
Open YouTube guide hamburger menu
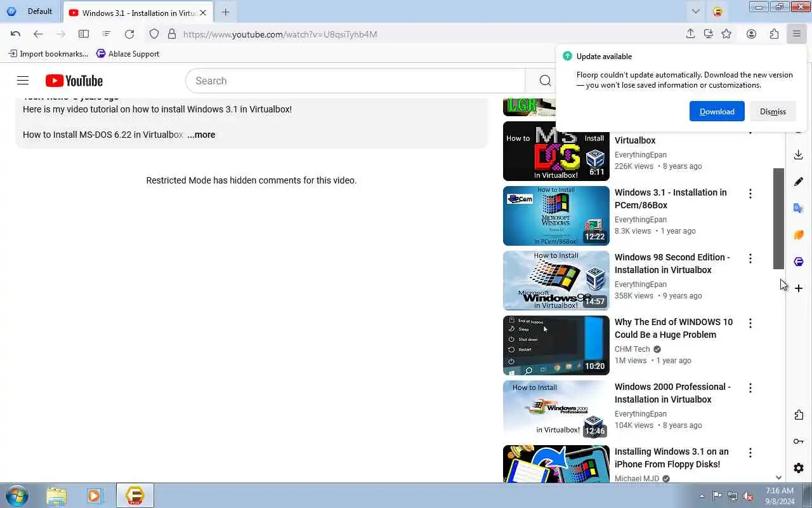coord(23,81)
